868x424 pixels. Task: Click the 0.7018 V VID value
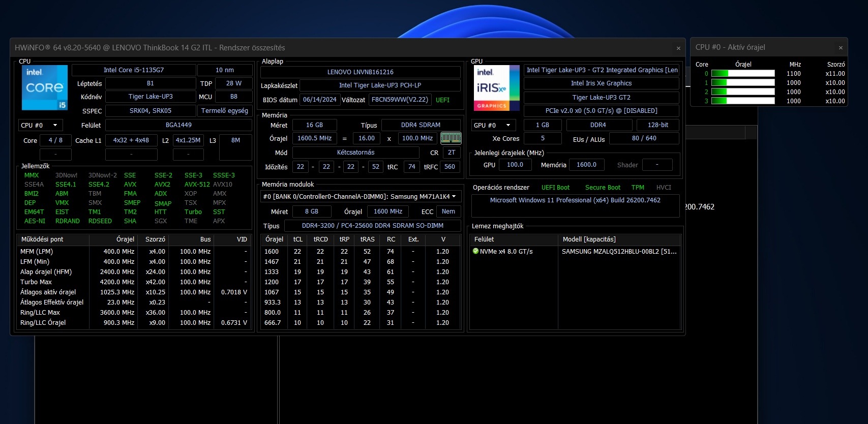click(234, 292)
